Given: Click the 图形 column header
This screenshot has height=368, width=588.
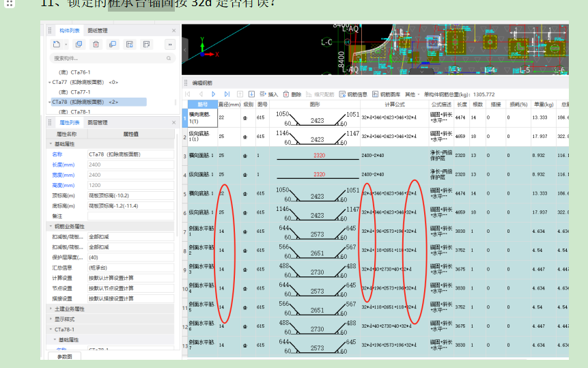Looking at the screenshot, I should pos(315,104).
